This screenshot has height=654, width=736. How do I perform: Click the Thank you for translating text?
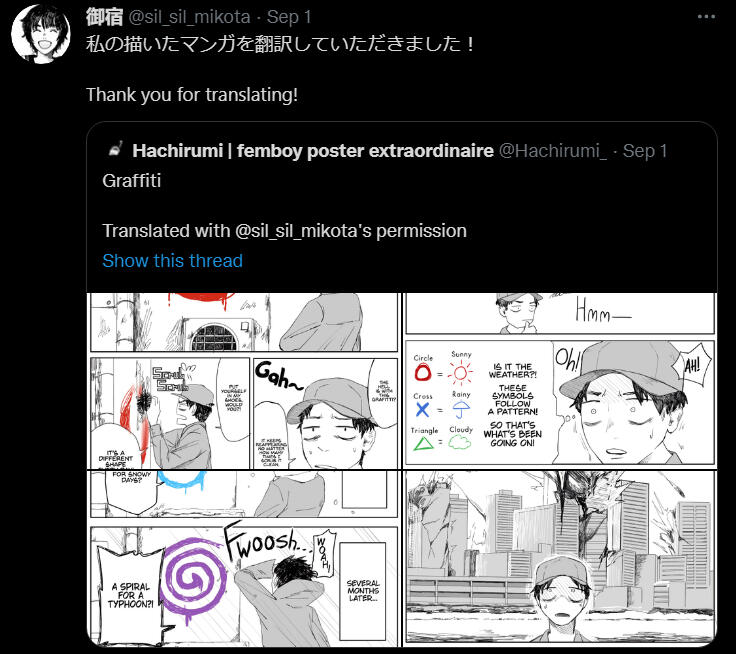tap(192, 95)
